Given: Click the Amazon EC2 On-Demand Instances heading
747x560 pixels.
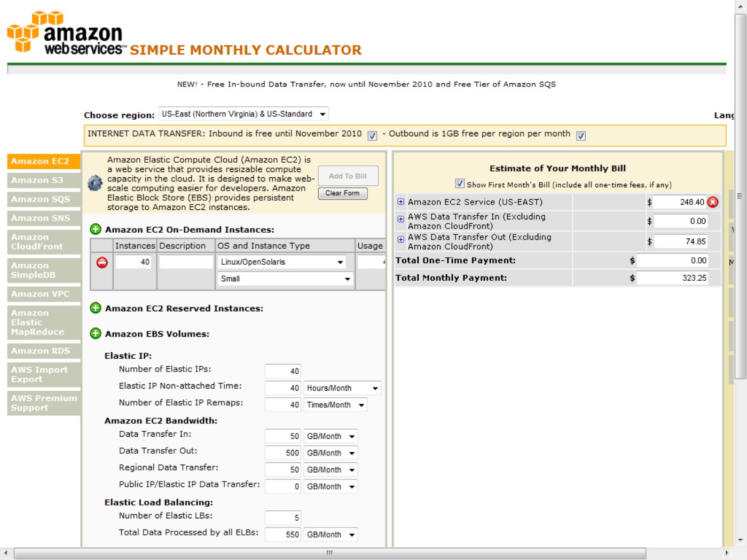Looking at the screenshot, I should pyautogui.click(x=190, y=230).
